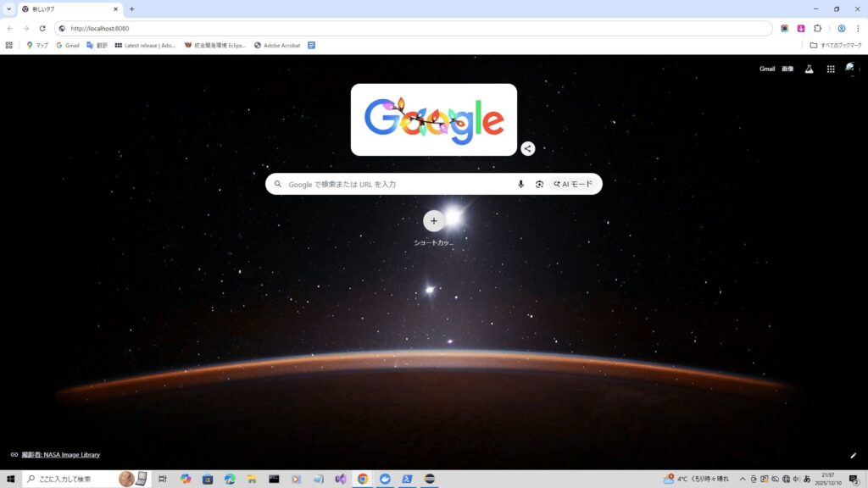Open Search Labs flask icon

809,69
